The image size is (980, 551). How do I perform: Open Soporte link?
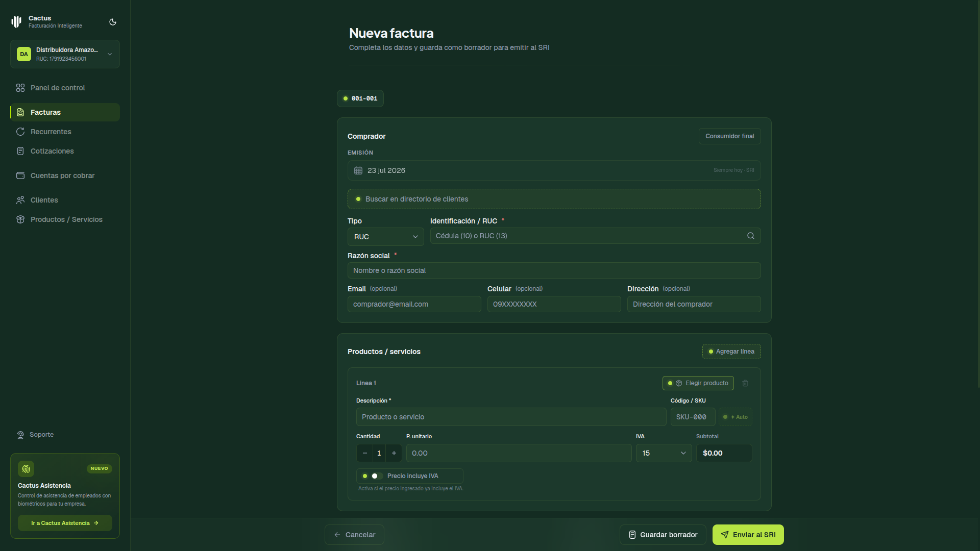click(35, 435)
